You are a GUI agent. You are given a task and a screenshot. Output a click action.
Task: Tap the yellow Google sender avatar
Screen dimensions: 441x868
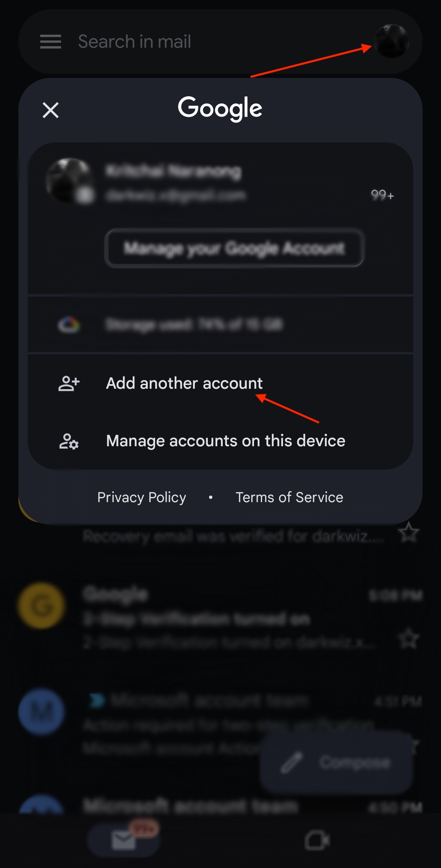click(41, 606)
